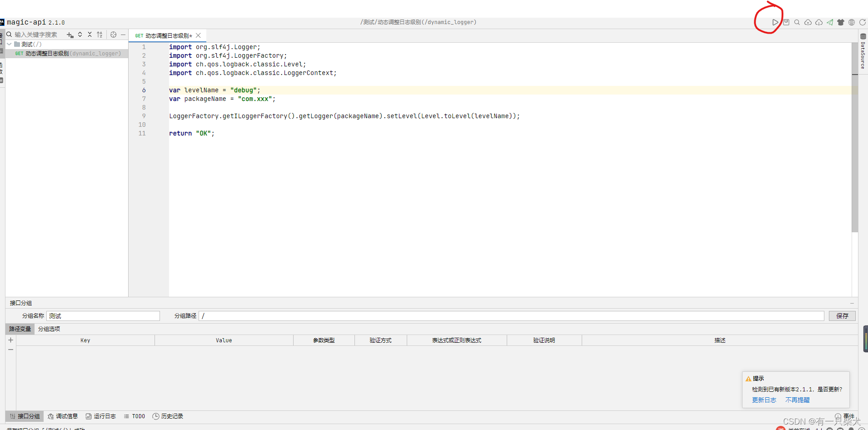Sort the API tree alphabetically
Viewport: 868px width, 430px height.
tap(100, 35)
